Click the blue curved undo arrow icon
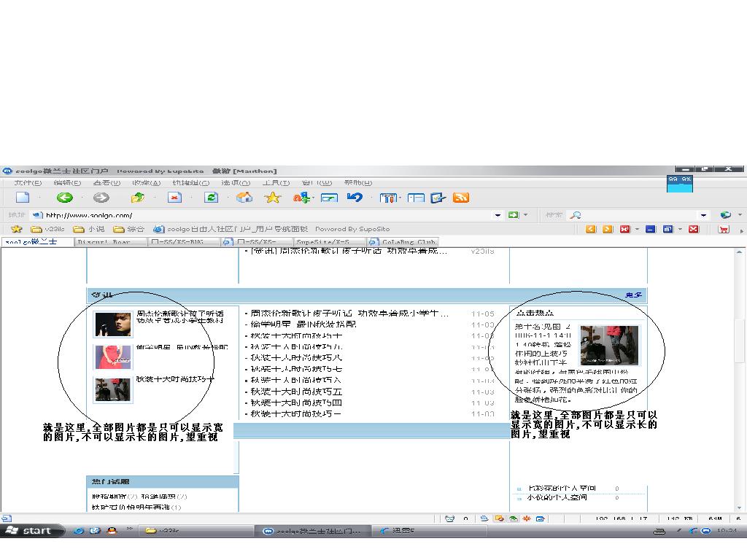This screenshot has height=560, width=747. 355,197
